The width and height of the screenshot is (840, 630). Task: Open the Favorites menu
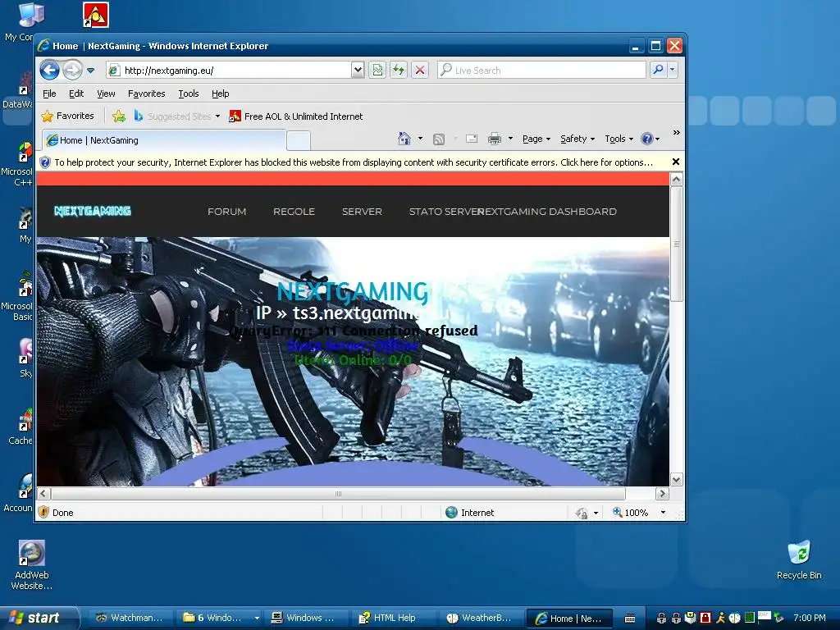point(146,94)
